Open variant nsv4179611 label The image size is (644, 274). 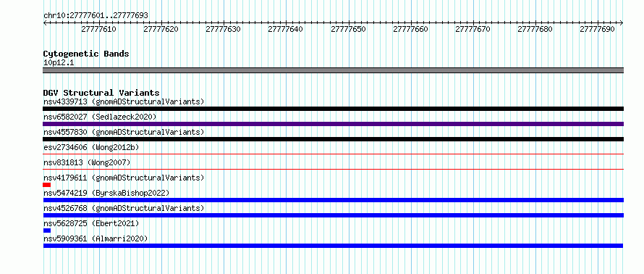124,178
